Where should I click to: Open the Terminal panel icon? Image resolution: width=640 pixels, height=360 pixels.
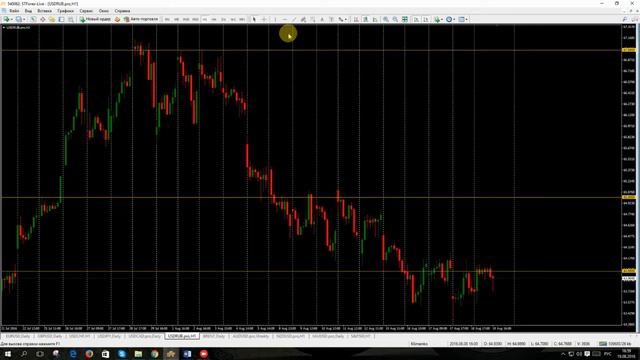pos(61,19)
